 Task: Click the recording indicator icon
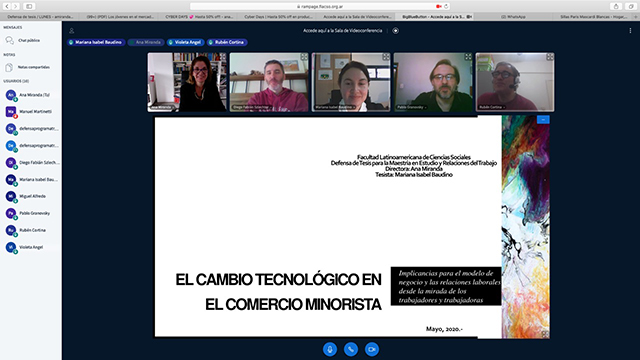coord(396,31)
